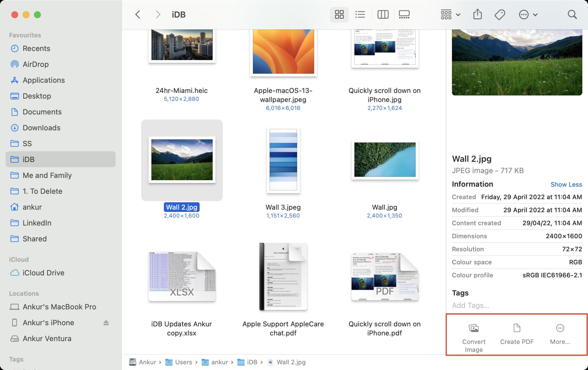Switch Finder to column view
This screenshot has height=370, width=588.
(383, 14)
